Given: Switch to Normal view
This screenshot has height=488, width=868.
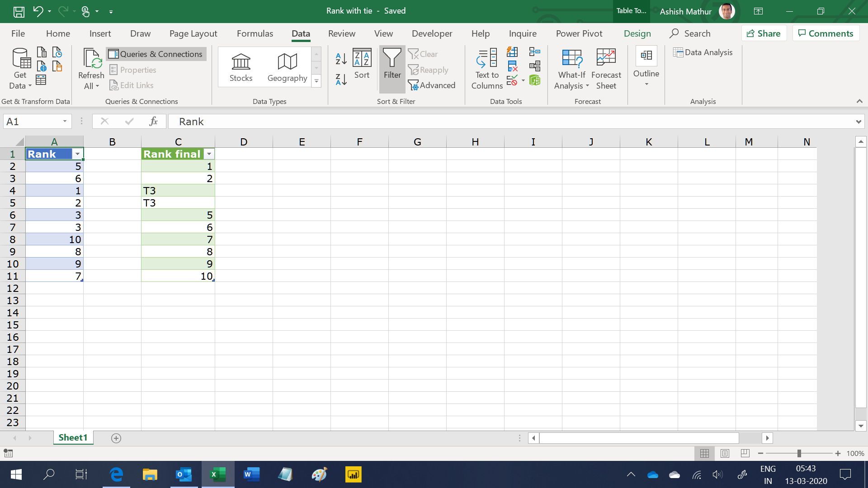Looking at the screenshot, I should pyautogui.click(x=704, y=453).
